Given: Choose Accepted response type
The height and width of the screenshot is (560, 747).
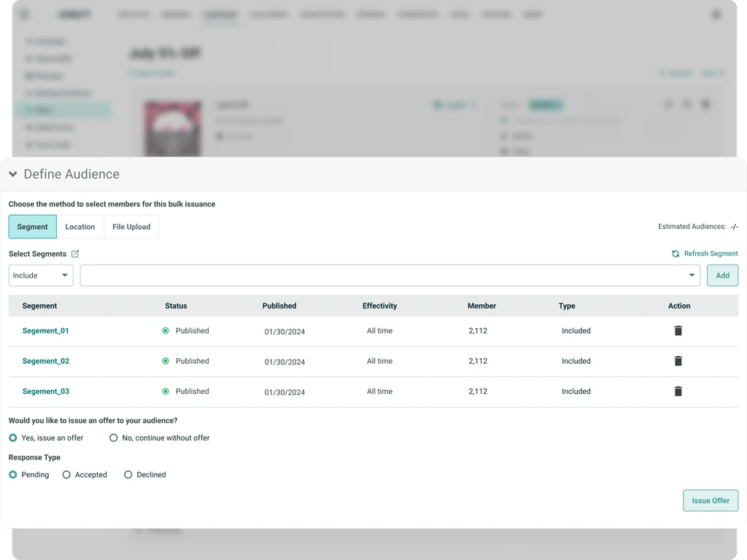Looking at the screenshot, I should (66, 475).
